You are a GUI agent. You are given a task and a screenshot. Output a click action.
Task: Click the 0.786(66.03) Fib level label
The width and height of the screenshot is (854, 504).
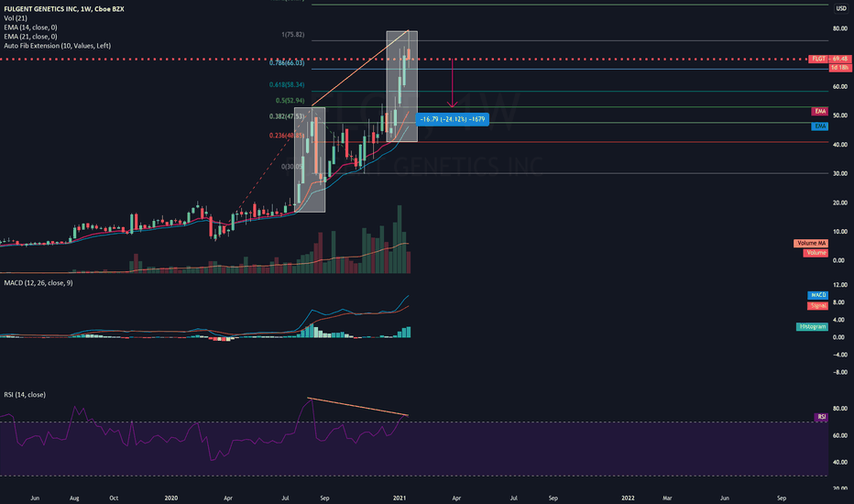point(287,63)
